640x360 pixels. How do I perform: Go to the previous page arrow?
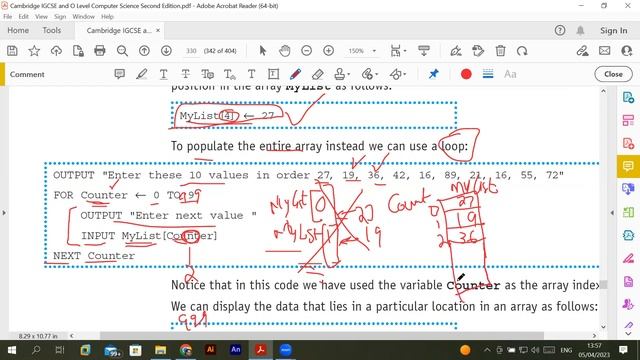tap(144, 51)
